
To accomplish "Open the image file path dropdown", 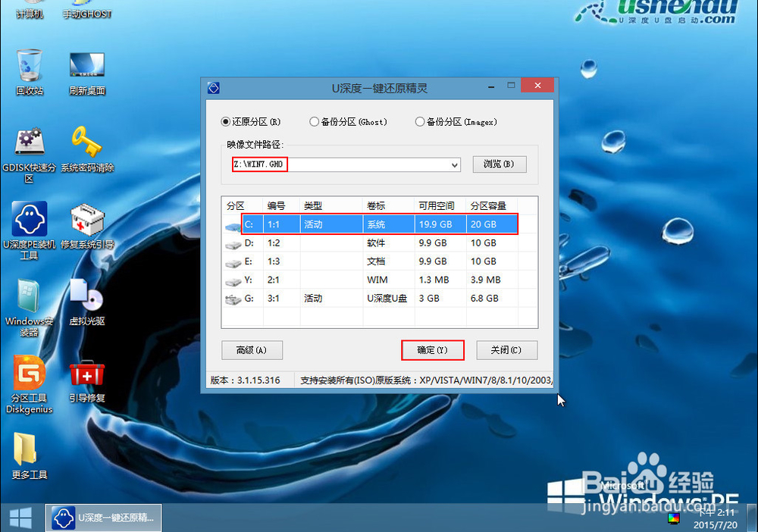I will pyautogui.click(x=454, y=164).
